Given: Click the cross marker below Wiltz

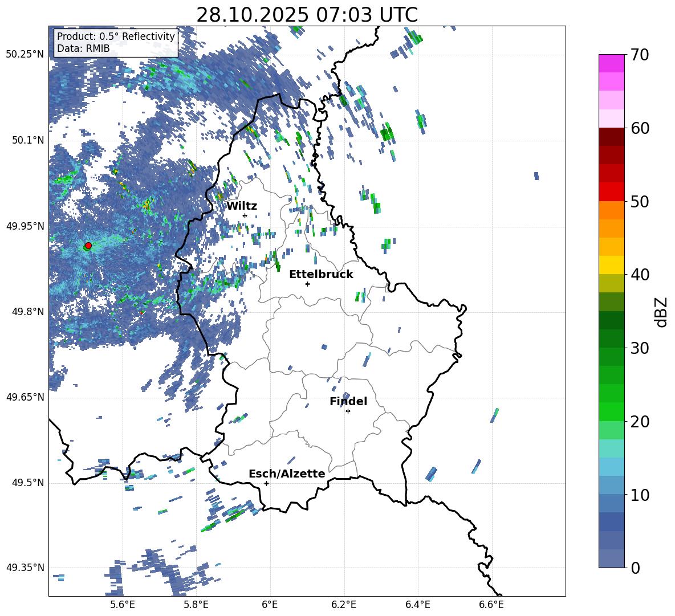Looking at the screenshot, I should 245,215.
